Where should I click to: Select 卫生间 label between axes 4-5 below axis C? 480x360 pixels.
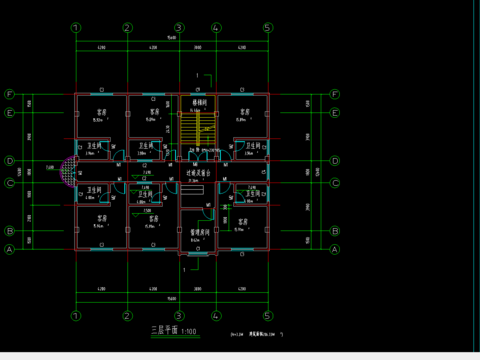(x=253, y=194)
